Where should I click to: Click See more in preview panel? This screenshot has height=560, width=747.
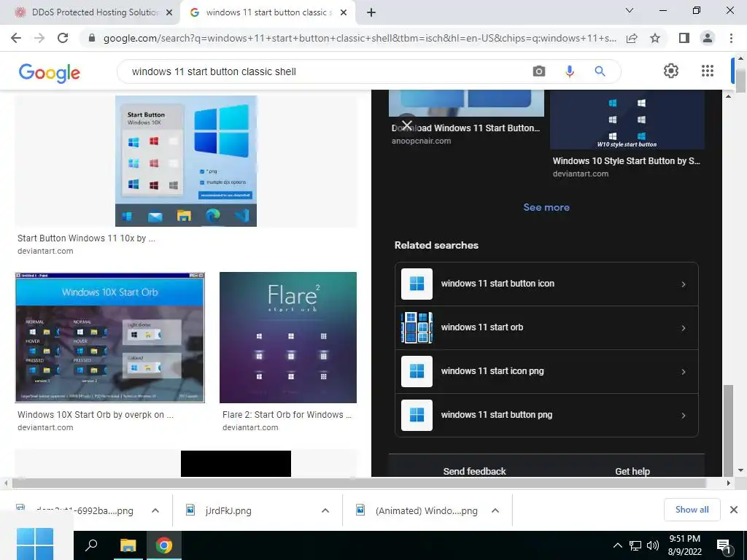click(x=546, y=207)
